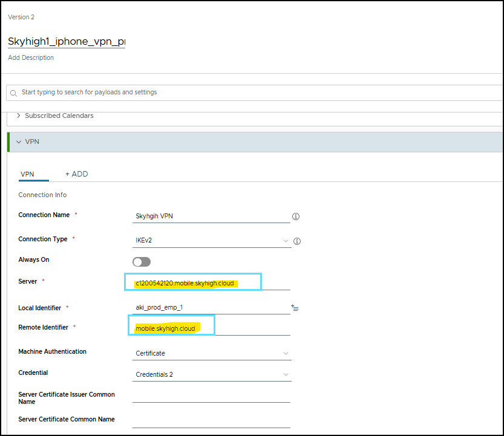Click the profile name field Skyhigh1_iphone_vpn

(66, 42)
